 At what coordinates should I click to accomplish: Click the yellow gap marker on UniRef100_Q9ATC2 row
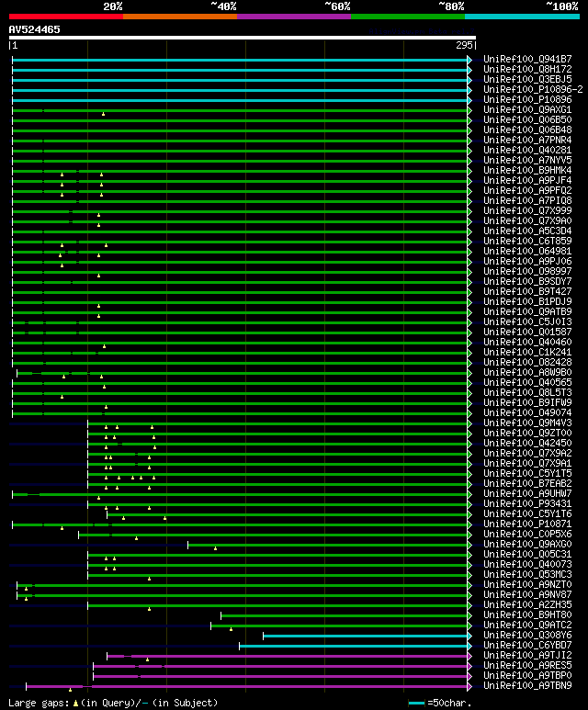[231, 629]
